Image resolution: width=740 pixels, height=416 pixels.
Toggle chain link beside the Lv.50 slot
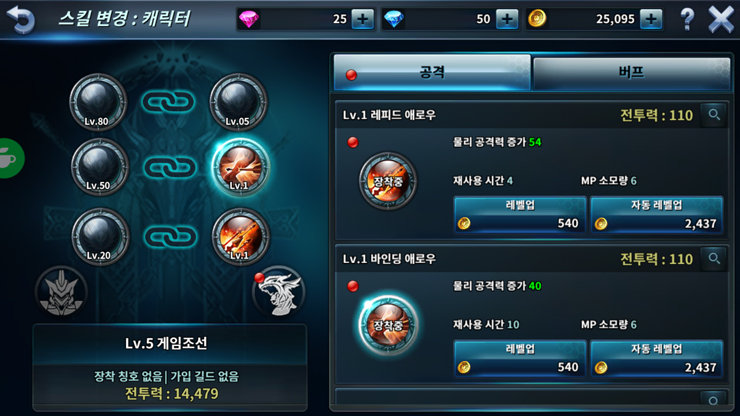tap(169, 167)
